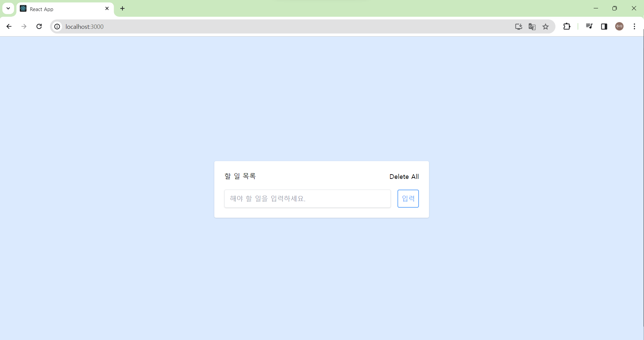View site information icon in address bar
Viewport: 644px width, 340px height.
pyautogui.click(x=57, y=26)
